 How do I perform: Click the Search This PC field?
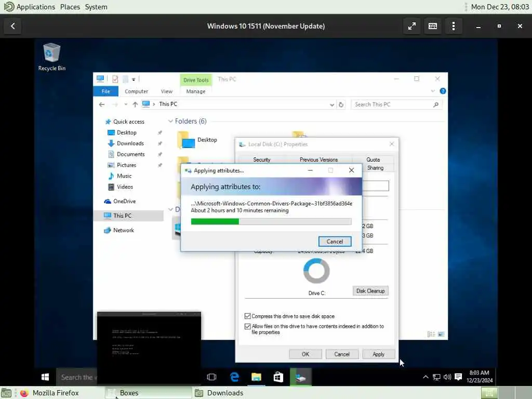click(396, 104)
